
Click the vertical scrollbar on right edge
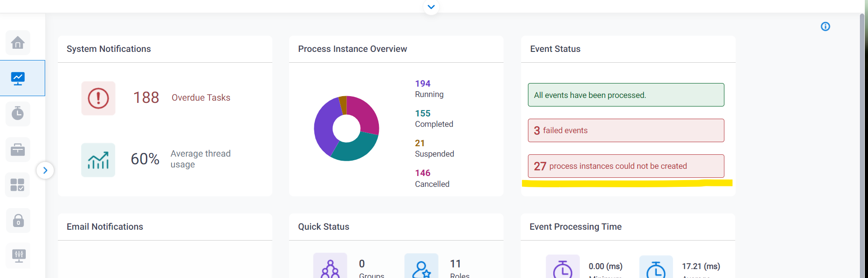863,135
